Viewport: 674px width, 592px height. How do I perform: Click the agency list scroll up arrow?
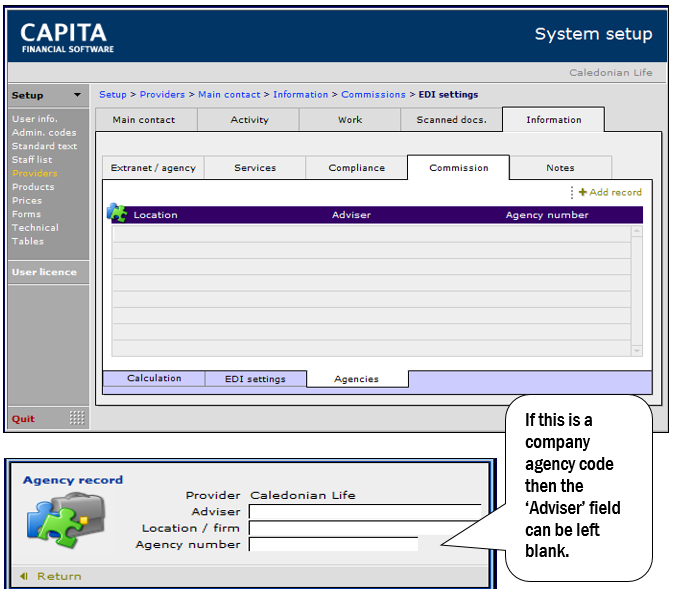(637, 232)
